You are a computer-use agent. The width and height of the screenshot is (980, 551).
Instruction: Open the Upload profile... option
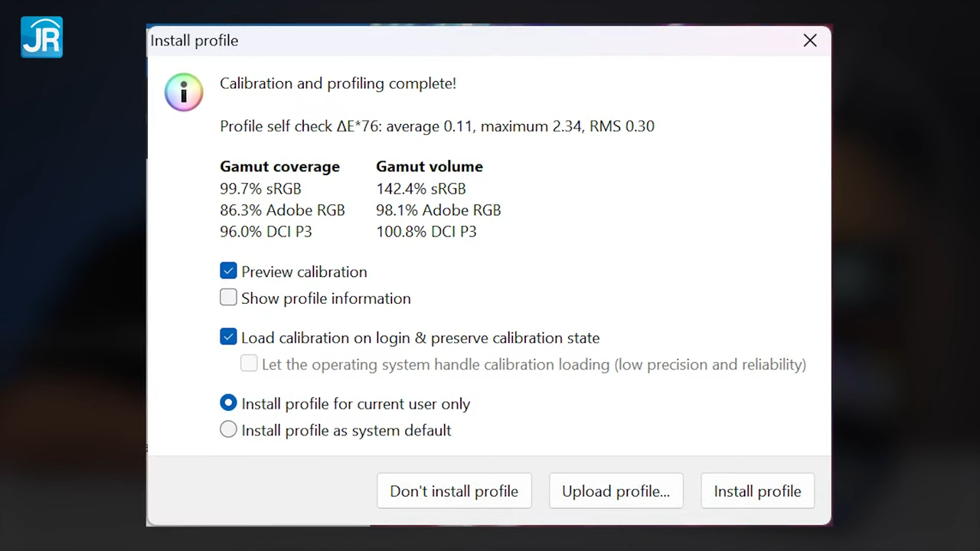tap(616, 491)
